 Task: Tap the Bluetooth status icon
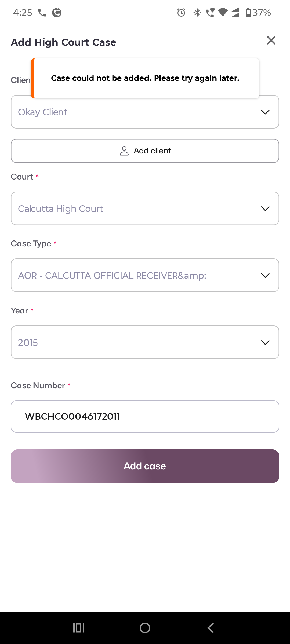click(197, 13)
